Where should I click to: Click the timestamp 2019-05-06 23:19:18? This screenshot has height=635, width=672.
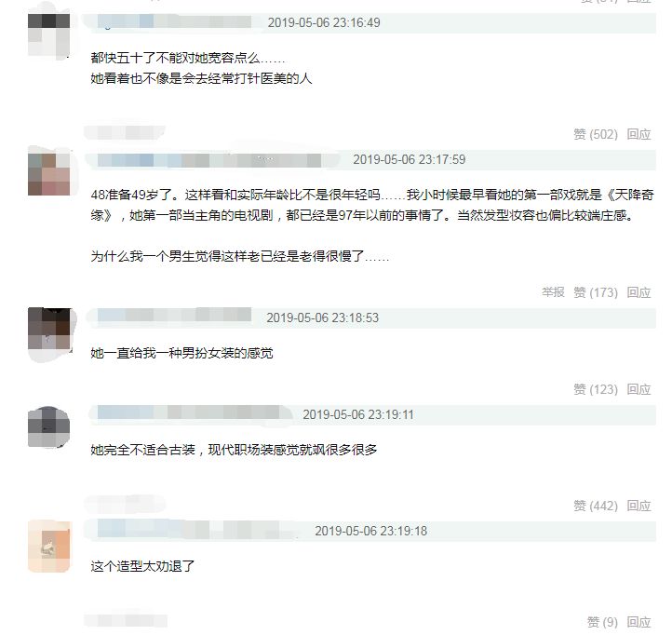pos(371,531)
